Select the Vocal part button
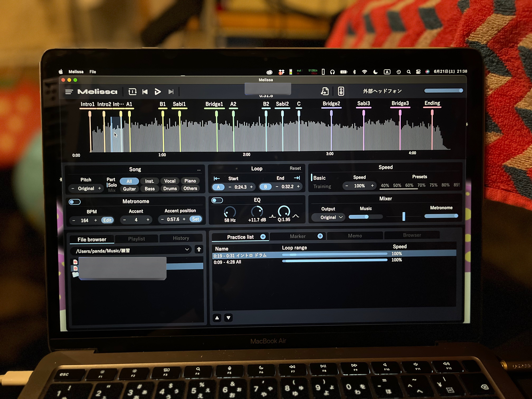 [170, 181]
